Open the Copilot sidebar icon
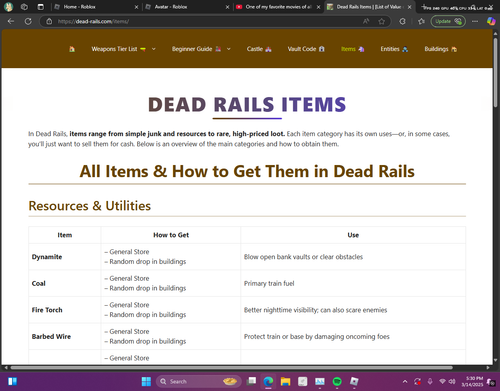The width and height of the screenshot is (500, 391). click(x=491, y=21)
